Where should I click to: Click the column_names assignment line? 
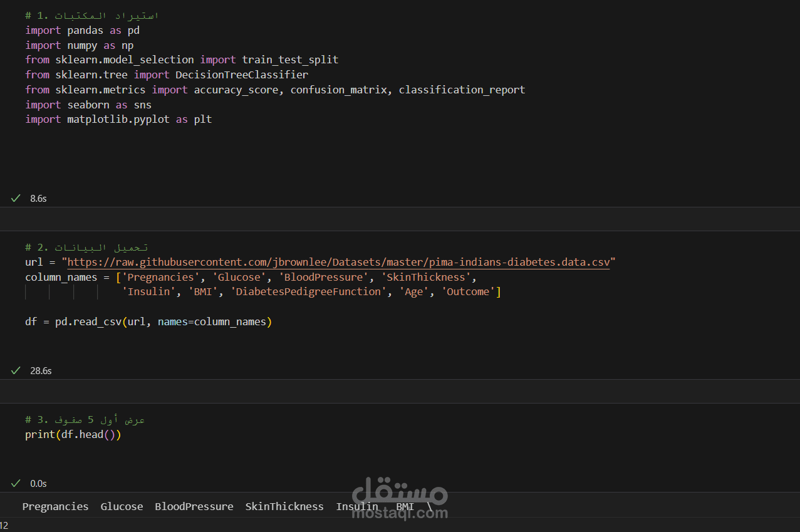[x=251, y=277]
